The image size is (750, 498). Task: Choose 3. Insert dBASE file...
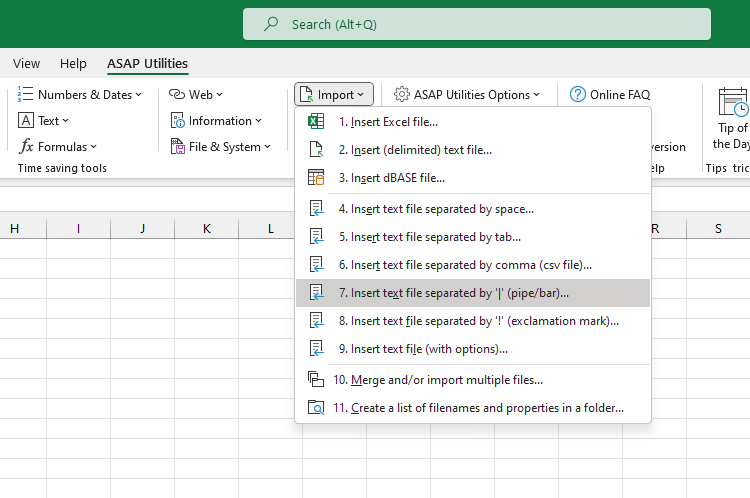tap(473, 177)
